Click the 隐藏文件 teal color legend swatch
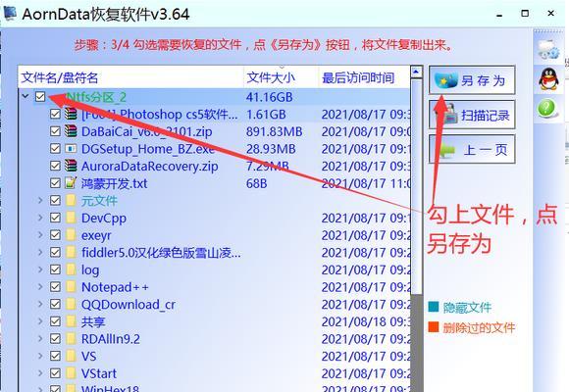Viewport: 569px width, 392px height. point(434,307)
